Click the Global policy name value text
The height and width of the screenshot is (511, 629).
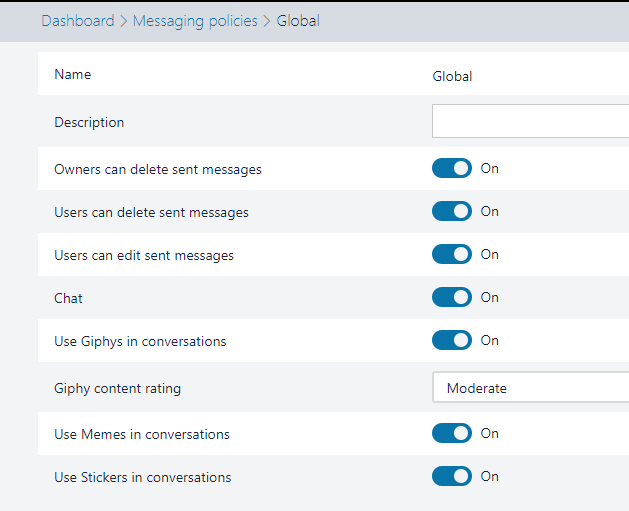tap(452, 76)
